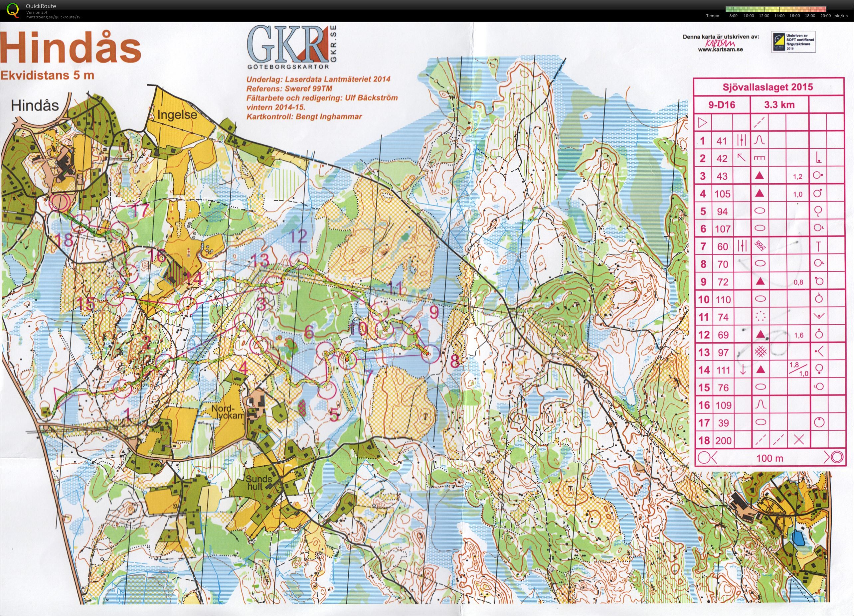Click control code 107 in row 6
The image size is (854, 616).
(722, 229)
